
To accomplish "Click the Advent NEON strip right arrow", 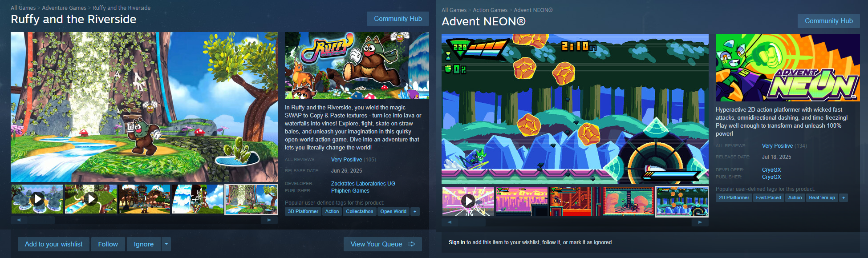I will click(700, 222).
